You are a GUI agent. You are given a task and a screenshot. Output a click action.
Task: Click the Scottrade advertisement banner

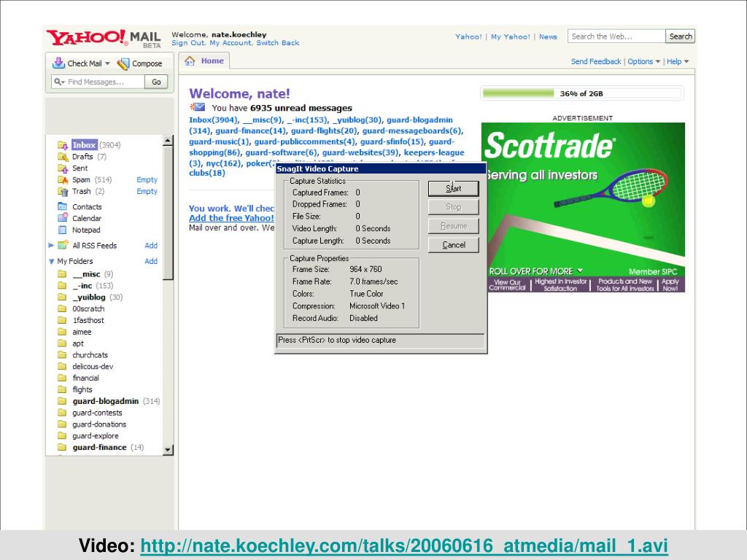tap(583, 207)
